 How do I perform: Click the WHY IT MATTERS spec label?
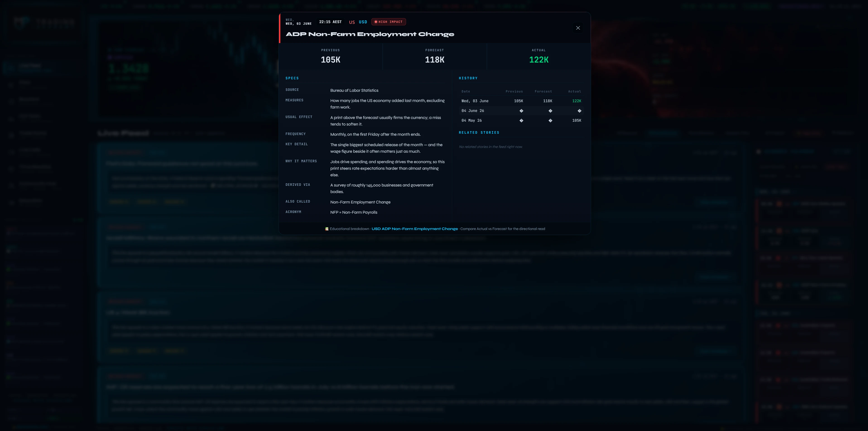point(301,161)
